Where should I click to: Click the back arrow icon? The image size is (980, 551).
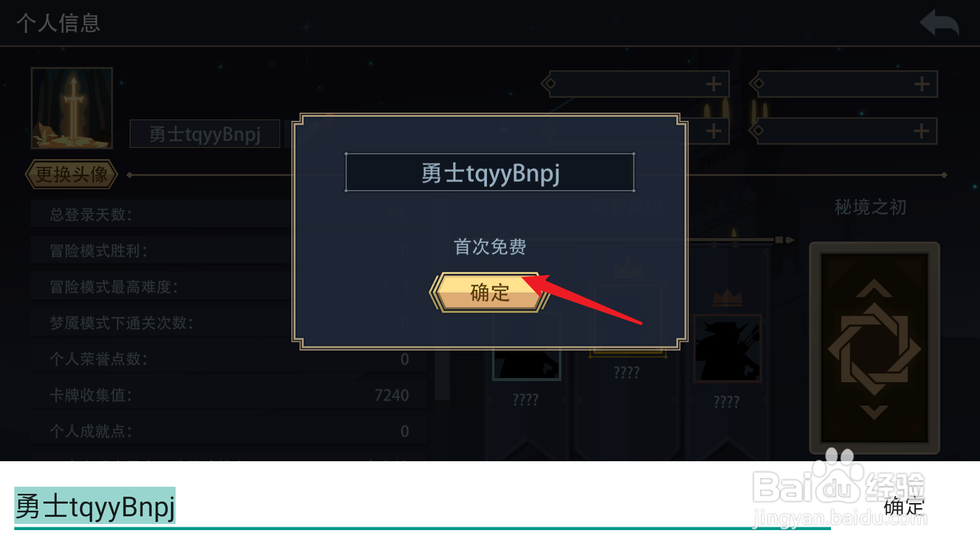(x=939, y=22)
